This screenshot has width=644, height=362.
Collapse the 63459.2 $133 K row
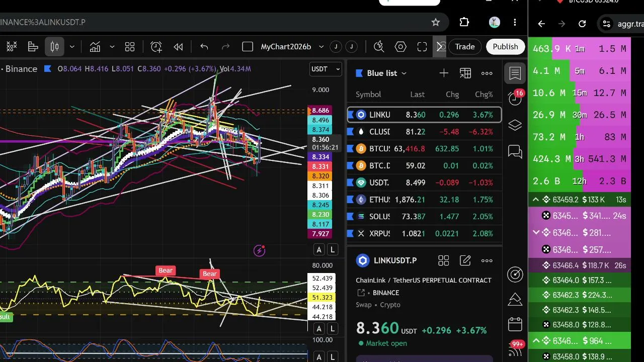point(536,200)
